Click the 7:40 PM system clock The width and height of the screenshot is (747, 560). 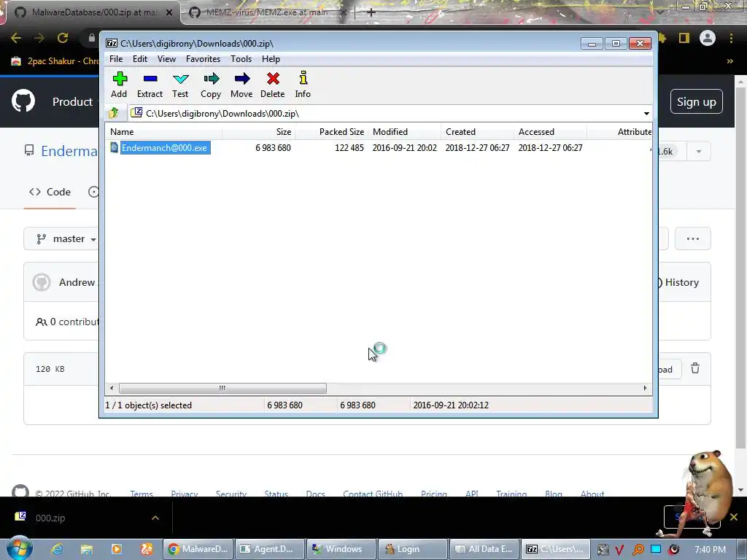[710, 550]
